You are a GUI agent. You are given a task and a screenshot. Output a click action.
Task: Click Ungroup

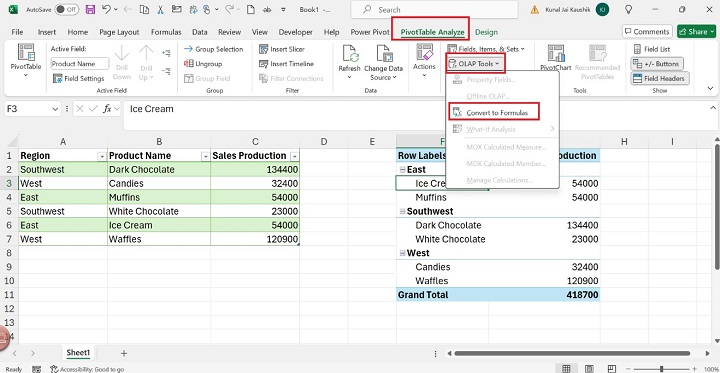point(203,64)
